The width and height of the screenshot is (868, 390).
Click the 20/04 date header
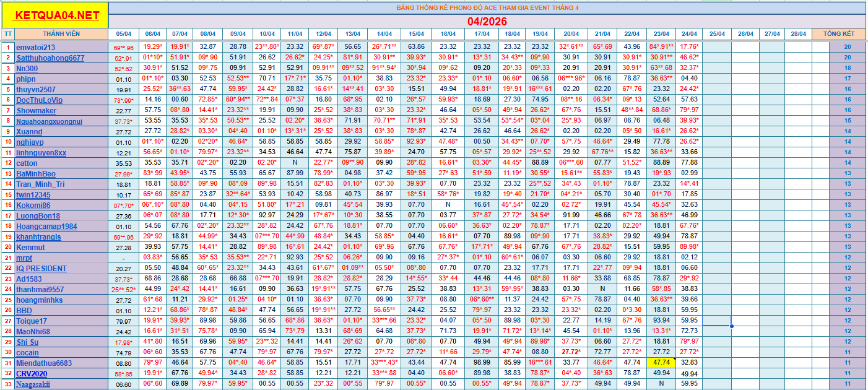pos(571,34)
